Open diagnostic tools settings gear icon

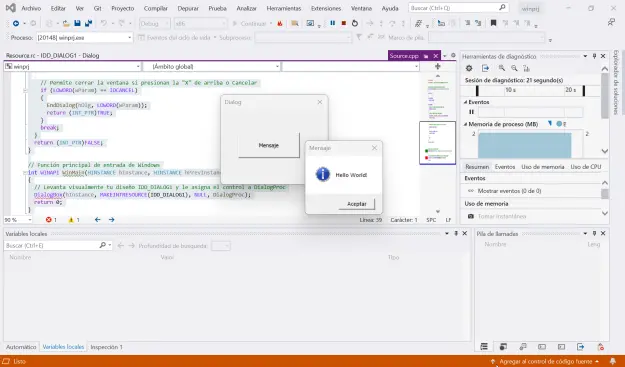[469, 68]
